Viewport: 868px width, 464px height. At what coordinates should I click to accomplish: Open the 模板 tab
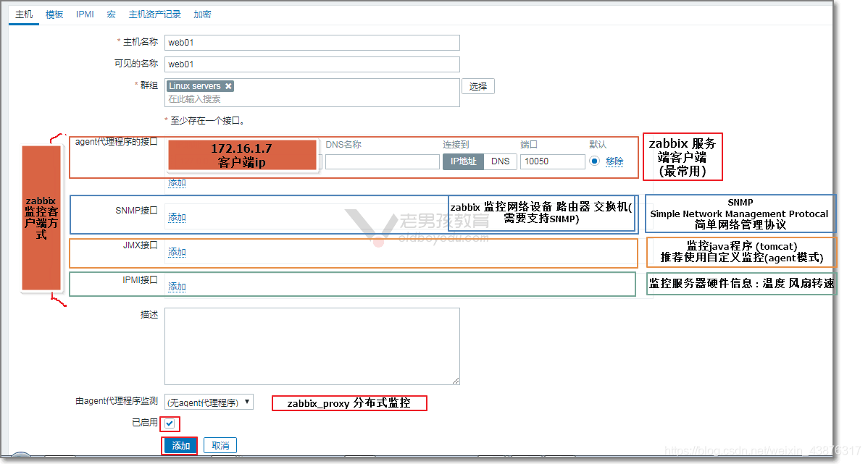click(x=54, y=14)
